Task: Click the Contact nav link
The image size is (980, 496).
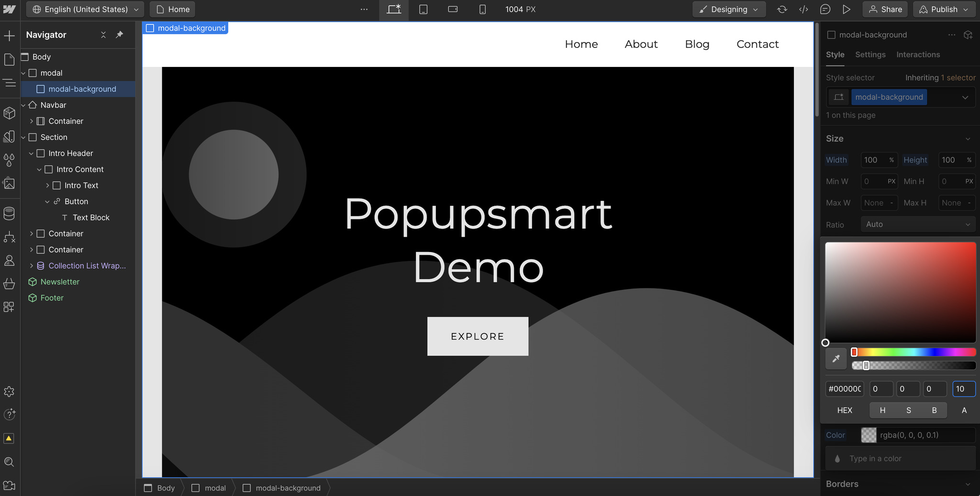Action: (757, 44)
